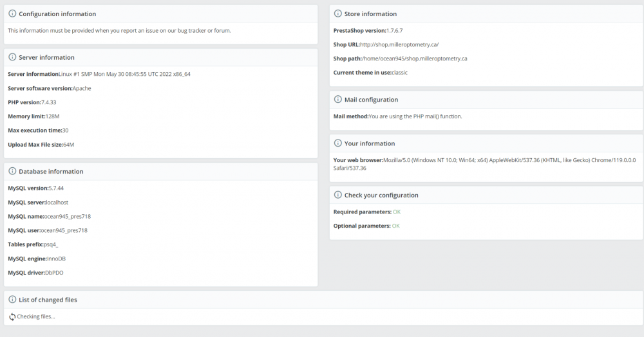Click the Check your configuration info icon
This screenshot has width=644, height=337.
click(338, 195)
